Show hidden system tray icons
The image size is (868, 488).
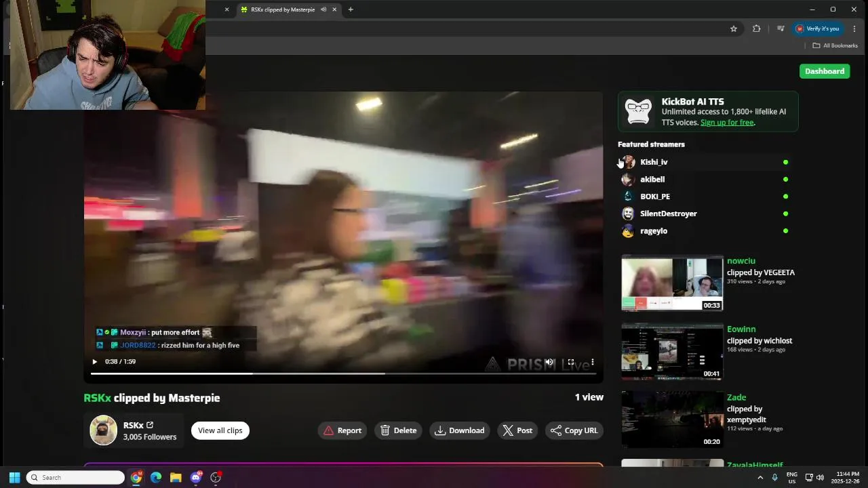tap(760, 477)
